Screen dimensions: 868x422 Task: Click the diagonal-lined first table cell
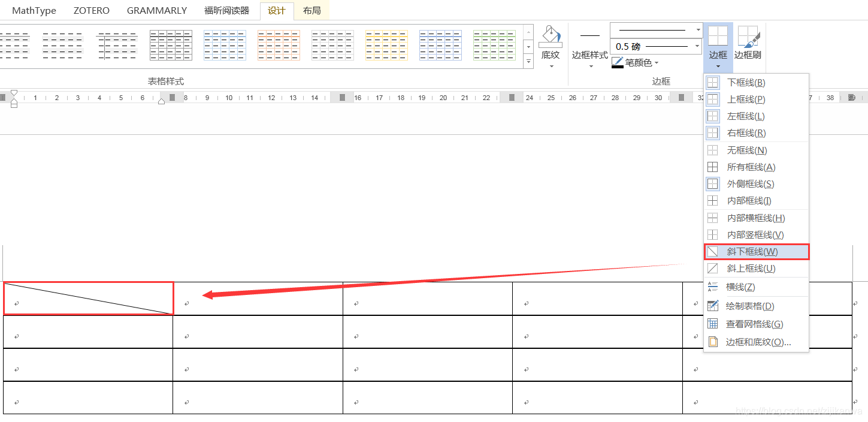click(x=89, y=298)
